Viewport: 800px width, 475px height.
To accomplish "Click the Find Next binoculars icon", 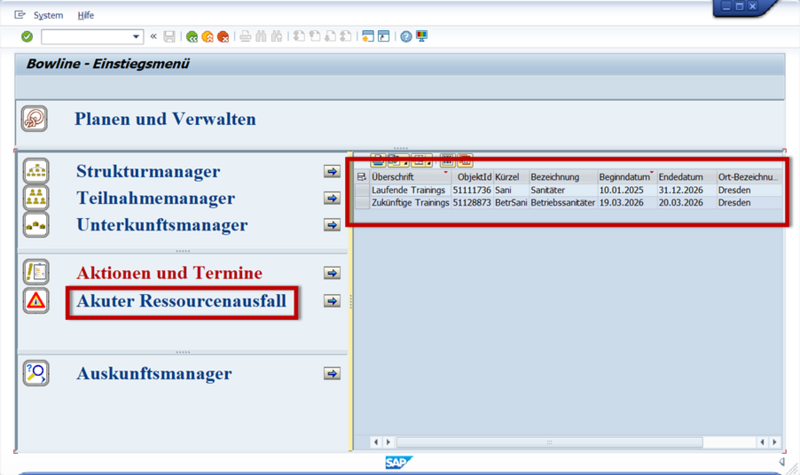I will point(277,36).
